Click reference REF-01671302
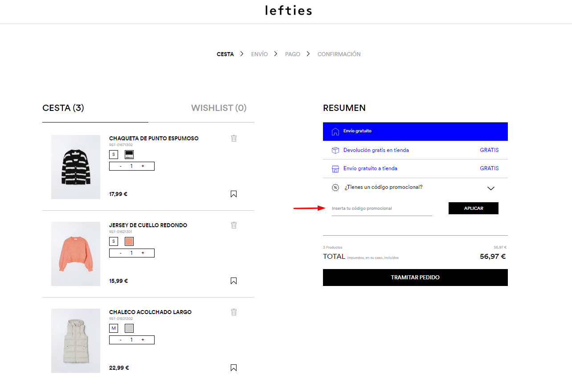Image resolution: width=572 pixels, height=392 pixels. (x=121, y=145)
